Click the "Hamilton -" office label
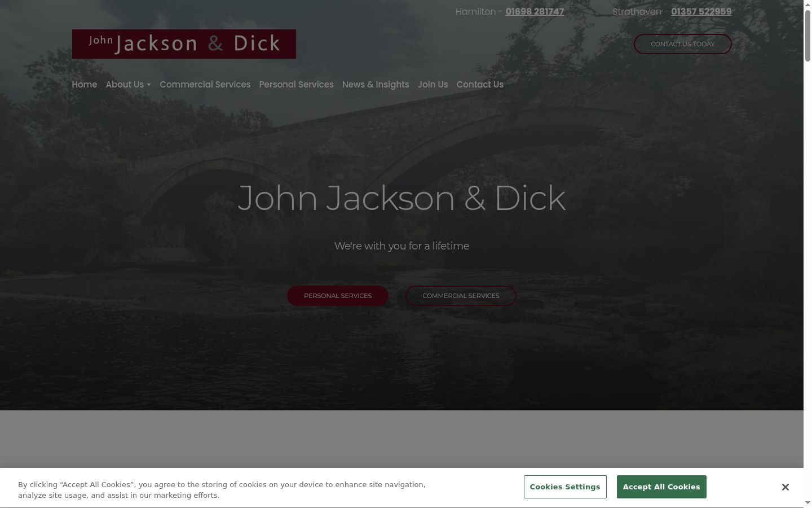Screen dimensions: 812x508 [x=479, y=12]
